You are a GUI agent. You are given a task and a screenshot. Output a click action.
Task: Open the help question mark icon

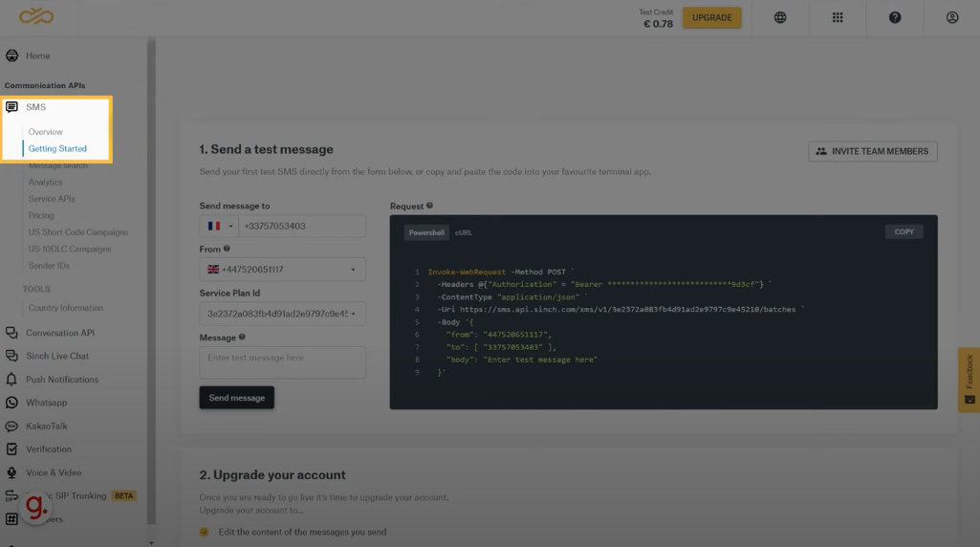895,17
